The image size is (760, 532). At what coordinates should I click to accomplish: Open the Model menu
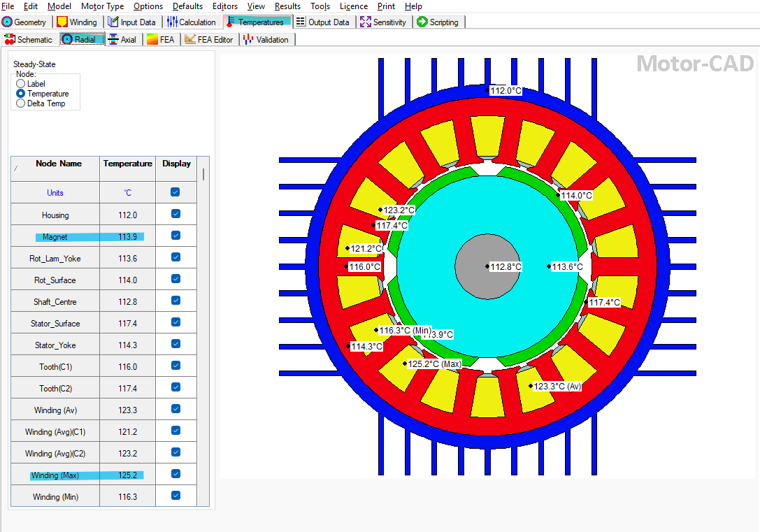click(x=59, y=6)
